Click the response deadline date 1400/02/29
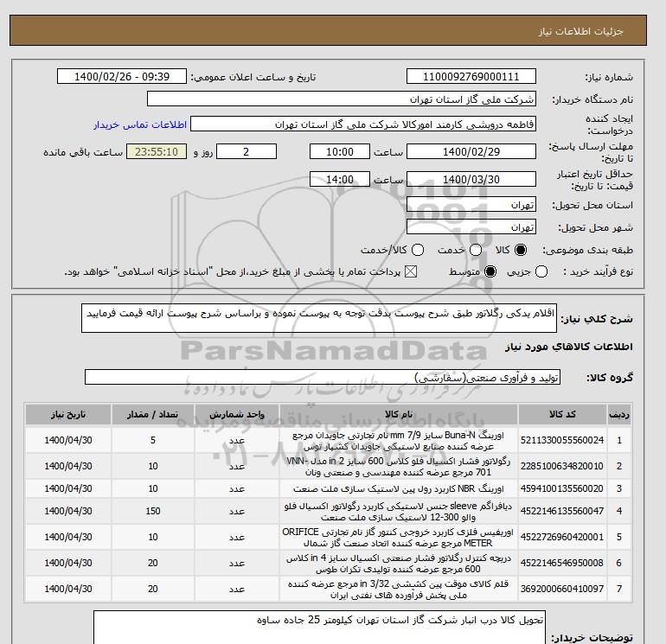 coord(471,151)
